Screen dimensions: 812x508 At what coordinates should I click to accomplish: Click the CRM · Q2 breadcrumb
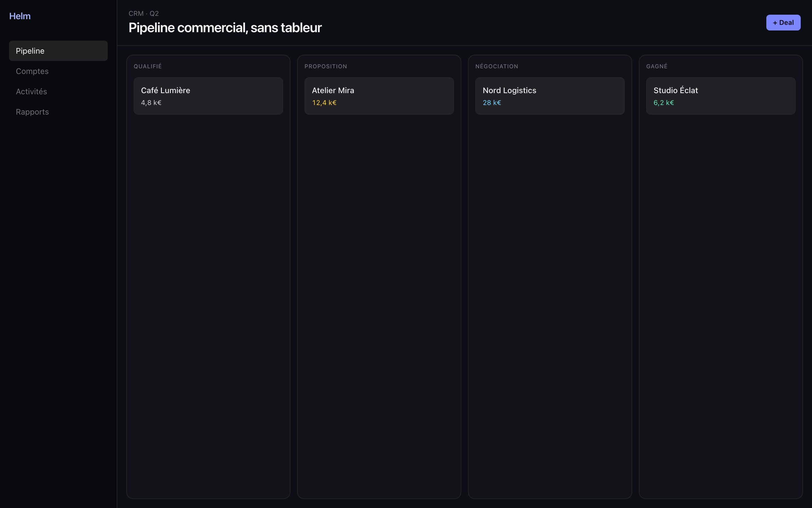coord(144,14)
